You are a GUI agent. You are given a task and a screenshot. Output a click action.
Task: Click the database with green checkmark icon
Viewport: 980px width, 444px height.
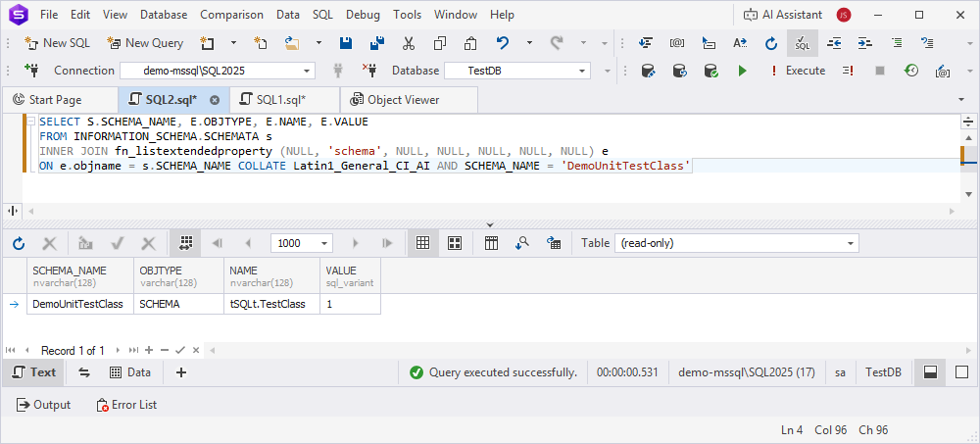point(710,71)
